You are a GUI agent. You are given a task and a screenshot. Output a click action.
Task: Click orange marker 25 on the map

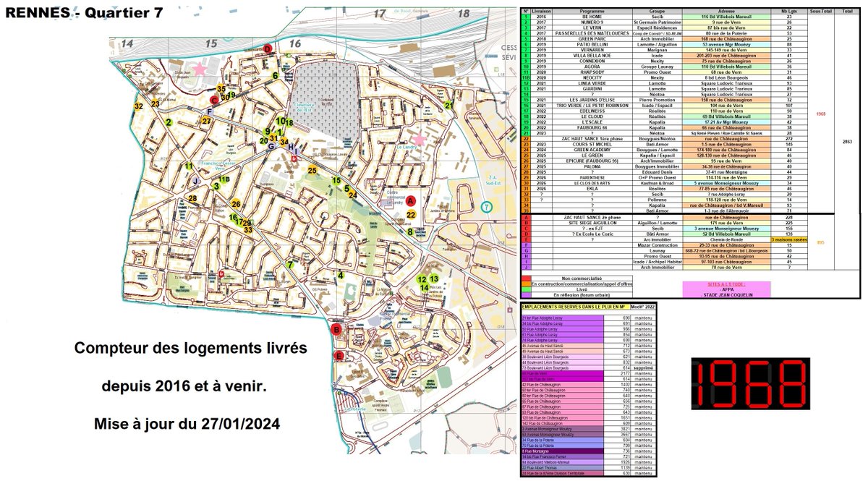point(312,170)
